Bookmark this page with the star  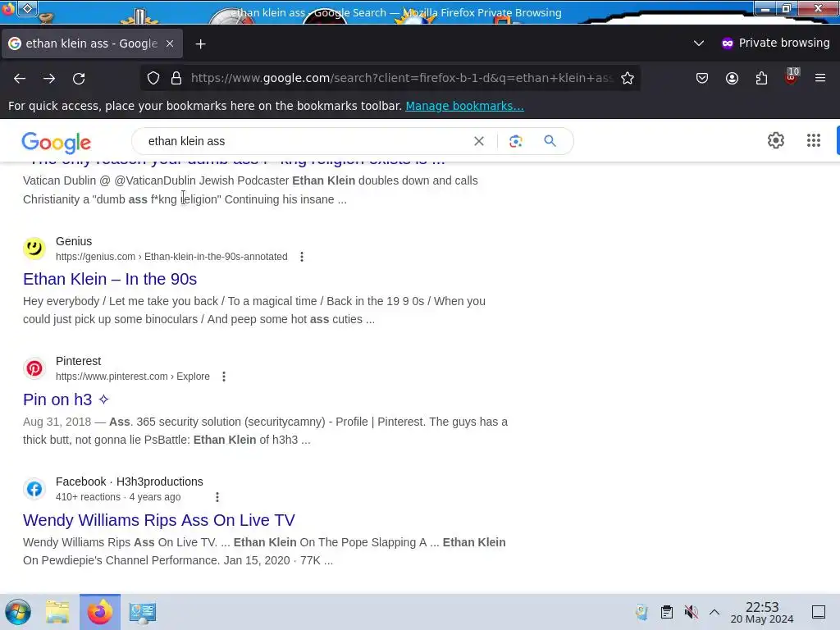(628, 78)
